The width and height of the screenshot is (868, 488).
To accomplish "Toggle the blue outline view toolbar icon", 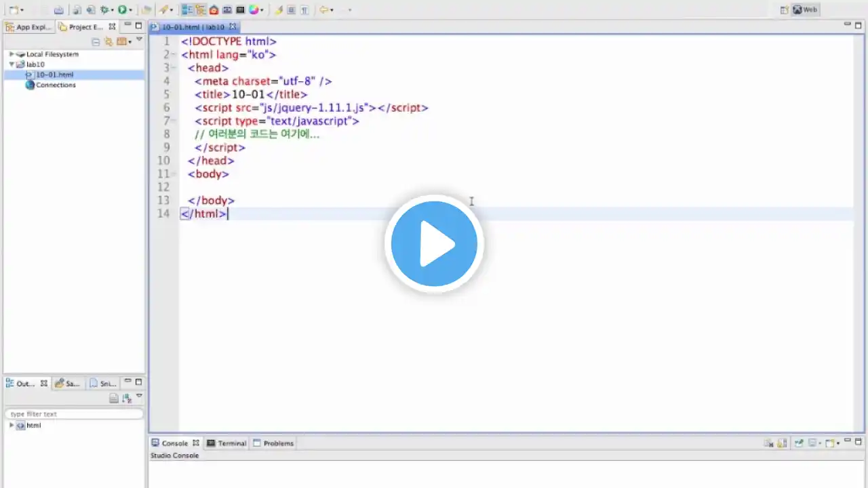I will pyautogui.click(x=187, y=10).
